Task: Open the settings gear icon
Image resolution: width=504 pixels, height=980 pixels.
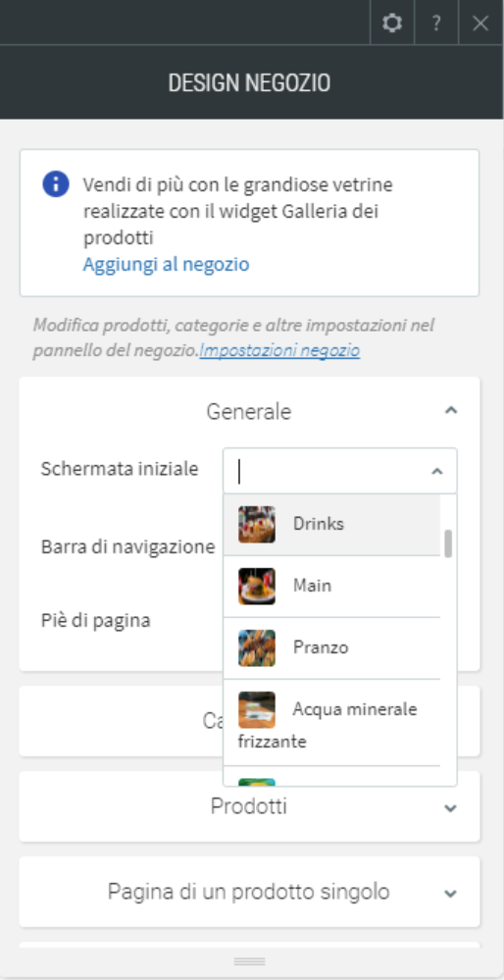Action: pos(392,24)
